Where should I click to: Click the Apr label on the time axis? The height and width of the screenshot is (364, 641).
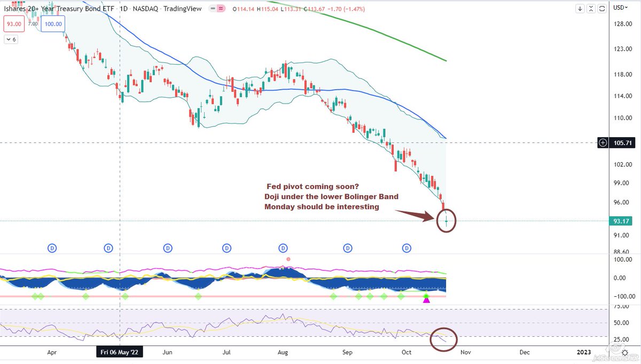[52, 352]
